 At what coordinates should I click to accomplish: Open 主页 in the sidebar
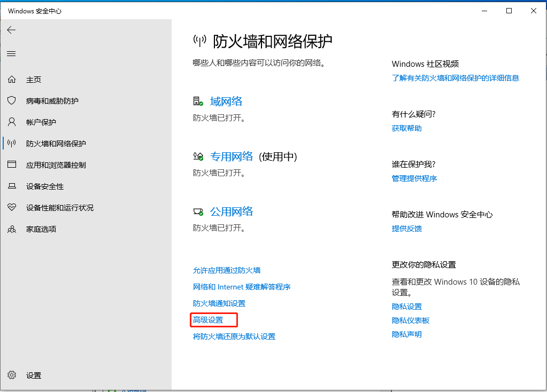click(x=34, y=80)
